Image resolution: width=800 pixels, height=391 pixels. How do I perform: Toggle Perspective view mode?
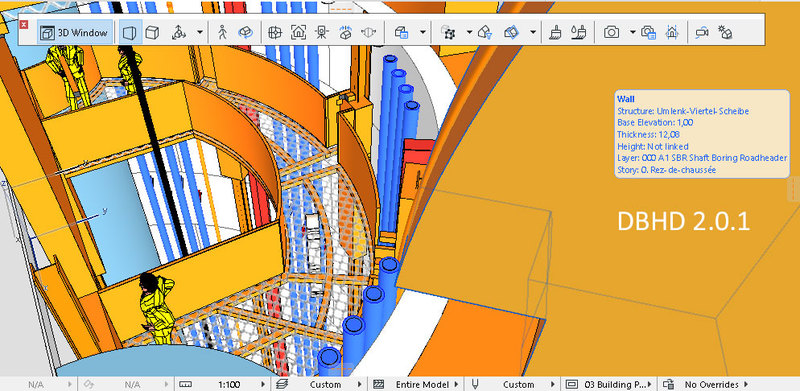[x=130, y=33]
